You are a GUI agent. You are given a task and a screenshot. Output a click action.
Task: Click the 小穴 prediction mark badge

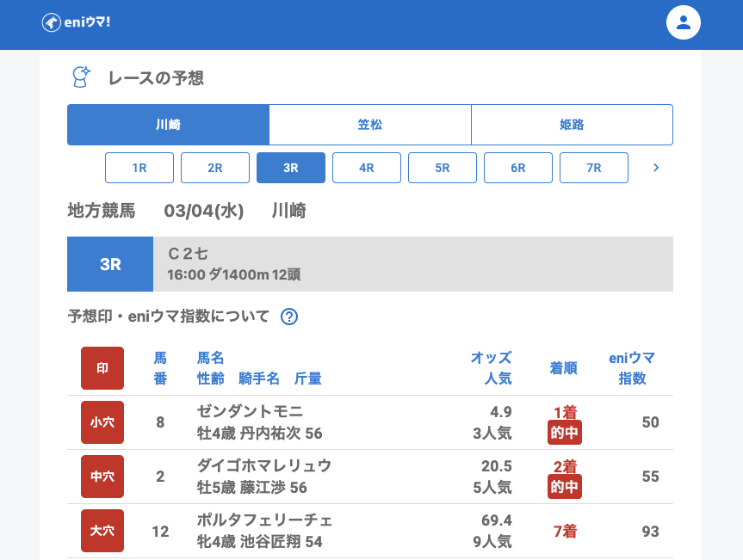point(102,422)
